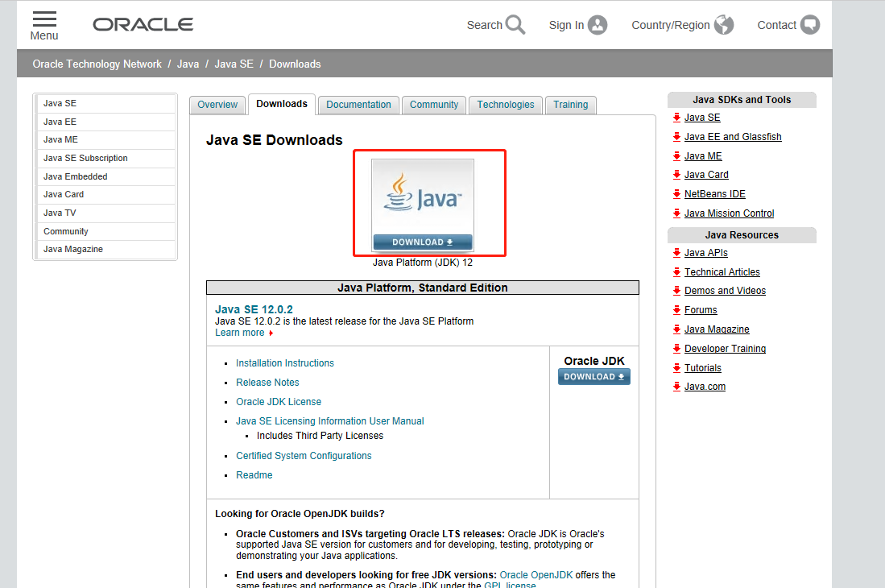Image resolution: width=885 pixels, height=588 pixels.
Task: Click the red arrow icon beside Java APIs
Action: [x=676, y=253]
